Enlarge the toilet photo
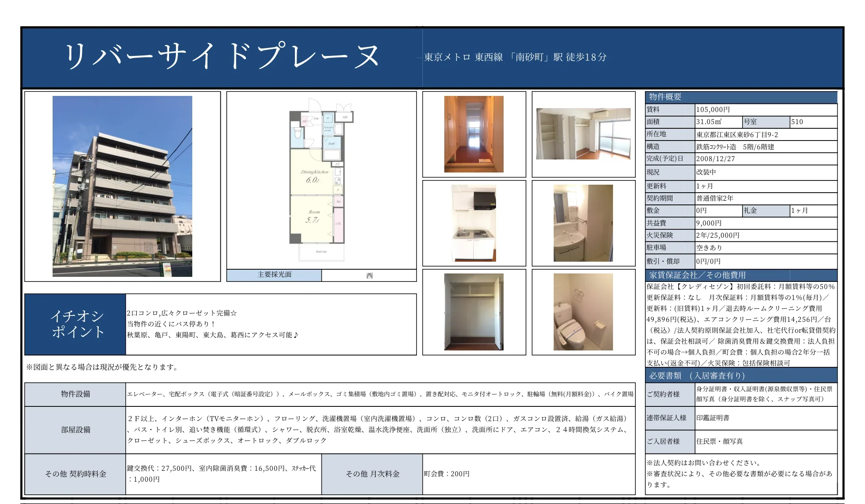 [x=584, y=322]
